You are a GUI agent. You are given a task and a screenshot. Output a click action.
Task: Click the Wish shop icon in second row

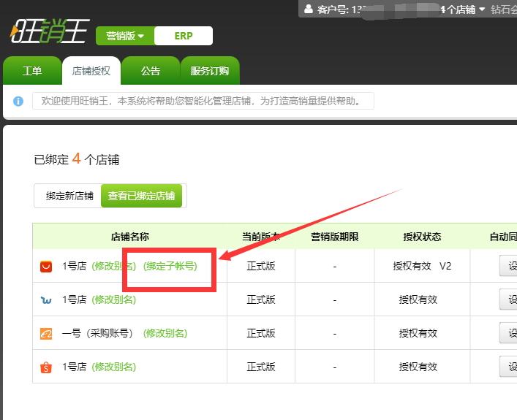coord(46,300)
